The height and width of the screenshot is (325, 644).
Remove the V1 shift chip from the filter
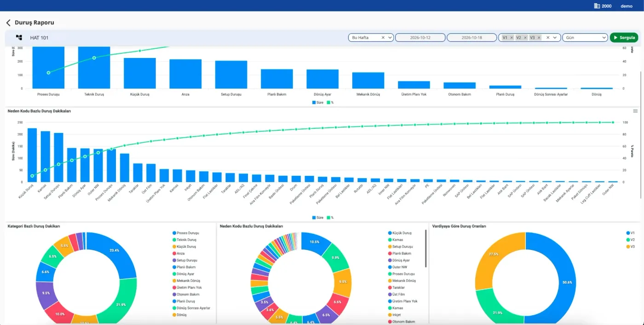tap(512, 38)
